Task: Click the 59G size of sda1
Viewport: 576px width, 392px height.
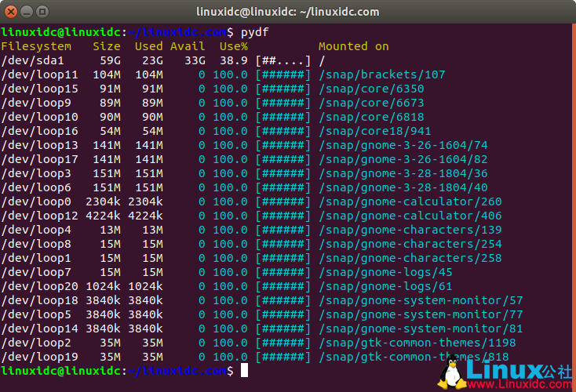Action: point(110,60)
